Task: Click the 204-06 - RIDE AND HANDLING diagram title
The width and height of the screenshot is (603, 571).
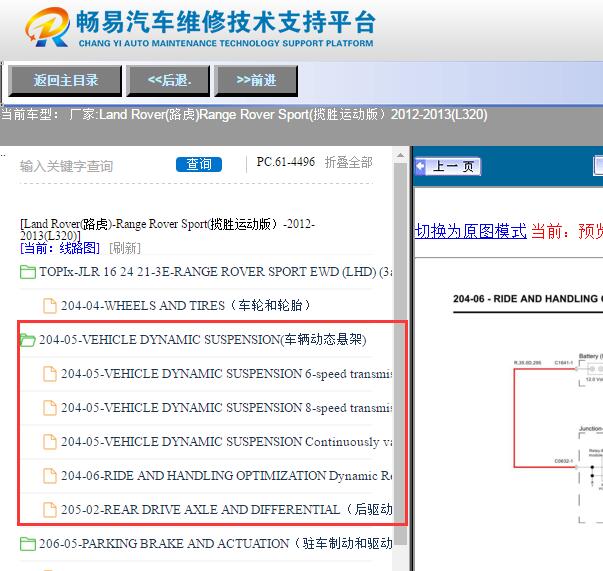Action: pyautogui.click(x=528, y=299)
